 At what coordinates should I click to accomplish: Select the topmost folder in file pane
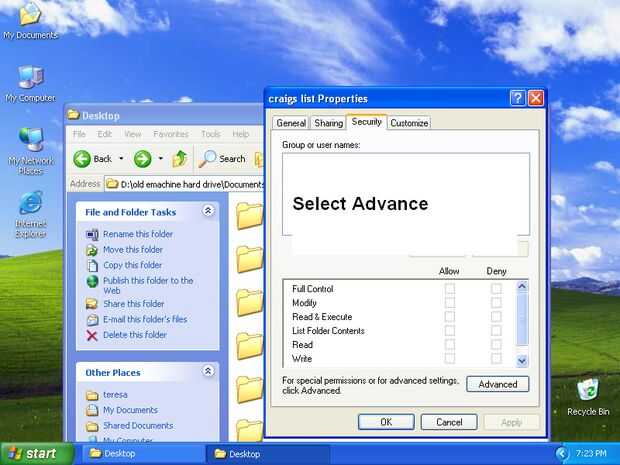pyautogui.click(x=250, y=215)
